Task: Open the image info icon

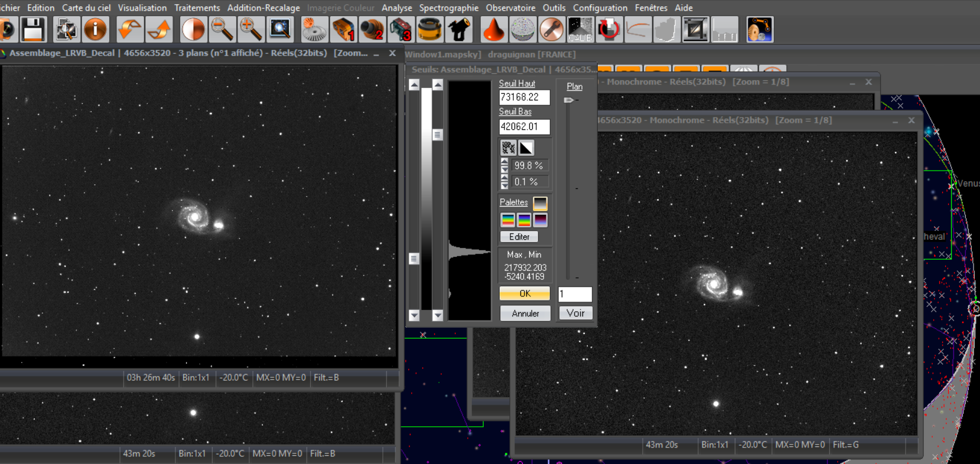Action: point(95,30)
